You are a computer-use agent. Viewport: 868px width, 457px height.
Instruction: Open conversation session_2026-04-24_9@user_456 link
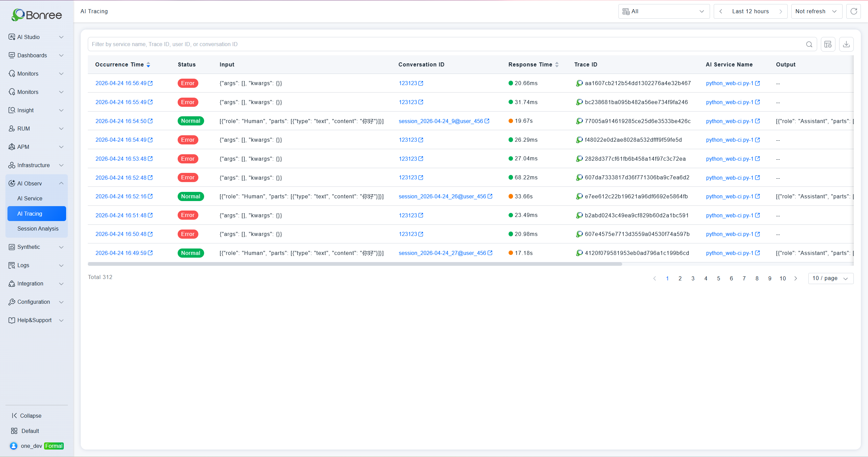pyautogui.click(x=441, y=121)
